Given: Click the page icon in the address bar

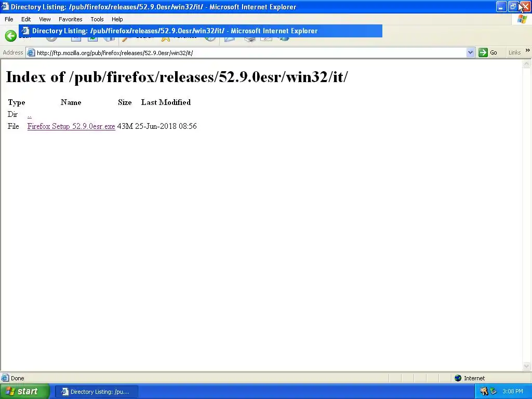Looking at the screenshot, I should 31,52.
